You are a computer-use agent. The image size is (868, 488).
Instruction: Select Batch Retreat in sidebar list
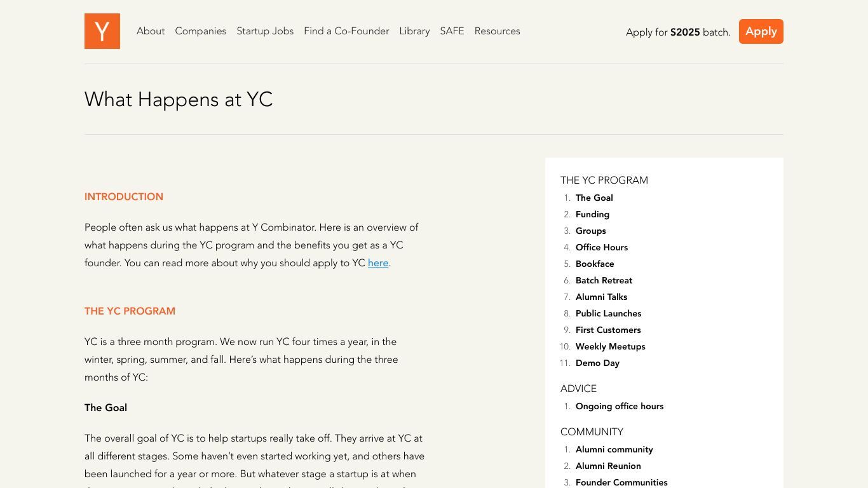point(604,280)
